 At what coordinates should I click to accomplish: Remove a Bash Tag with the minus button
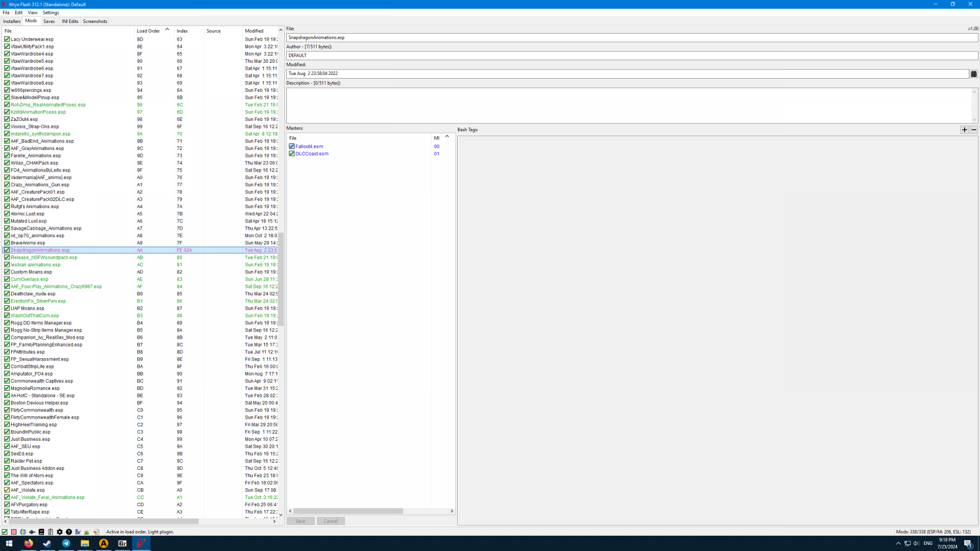coord(973,130)
